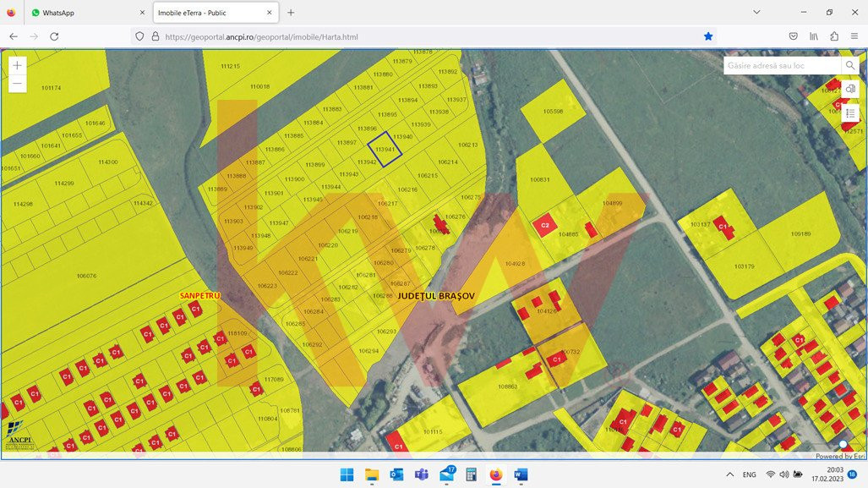Open the tracking protection shield icon
868x488 pixels.
(x=139, y=36)
